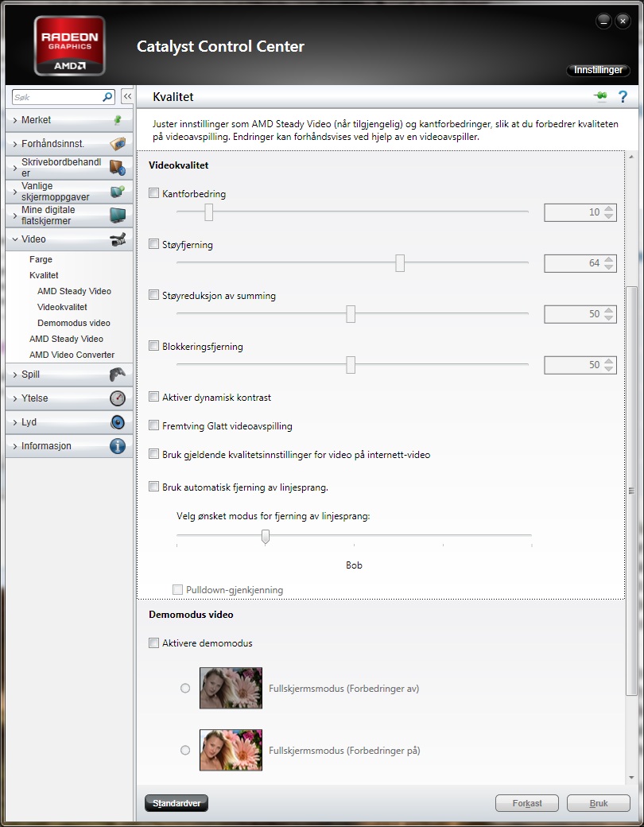Click the Radeon Graphics AMD logo

[70, 45]
